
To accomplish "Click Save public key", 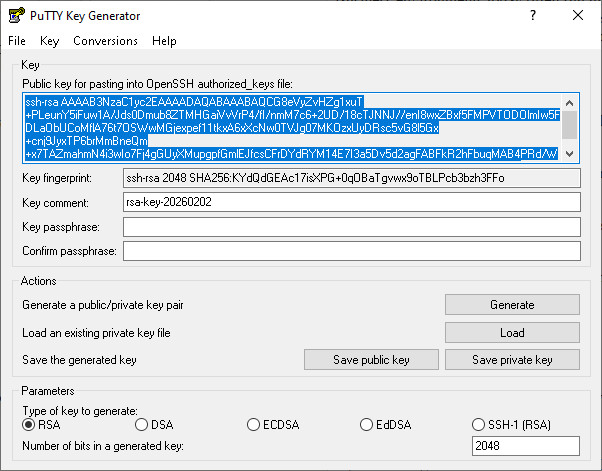I will click(371, 360).
